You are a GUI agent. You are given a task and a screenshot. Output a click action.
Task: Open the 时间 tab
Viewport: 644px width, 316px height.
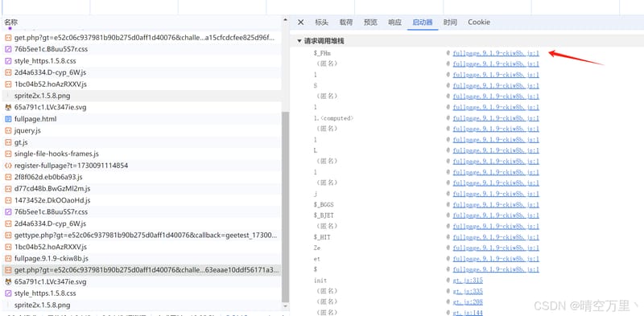(x=450, y=23)
